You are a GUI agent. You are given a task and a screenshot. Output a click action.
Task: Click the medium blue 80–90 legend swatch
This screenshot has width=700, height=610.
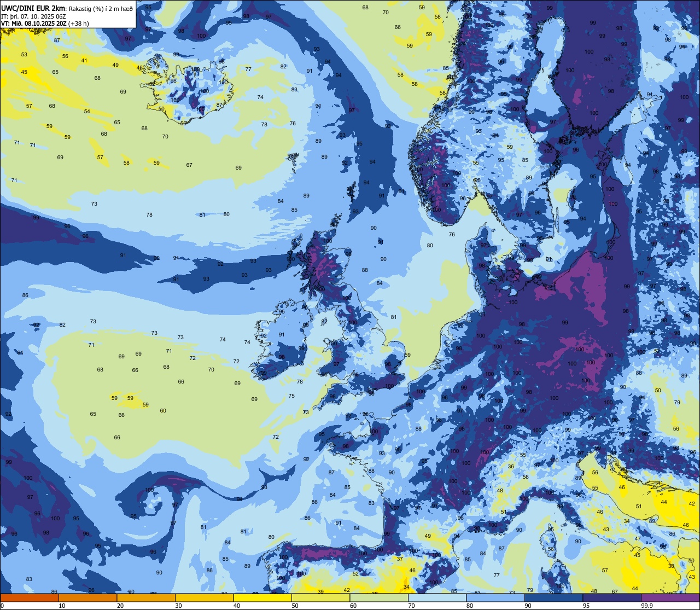(x=495, y=597)
